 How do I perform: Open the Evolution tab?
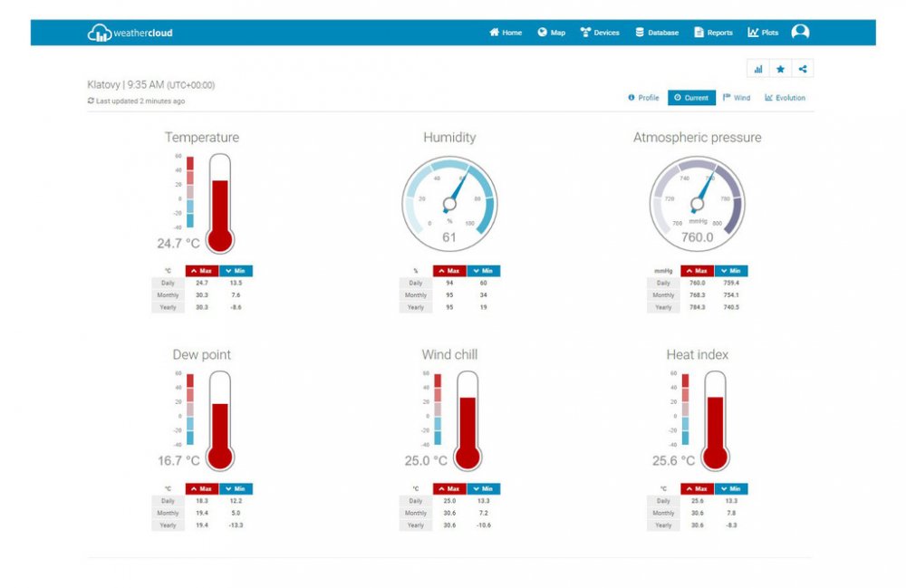[x=785, y=98]
